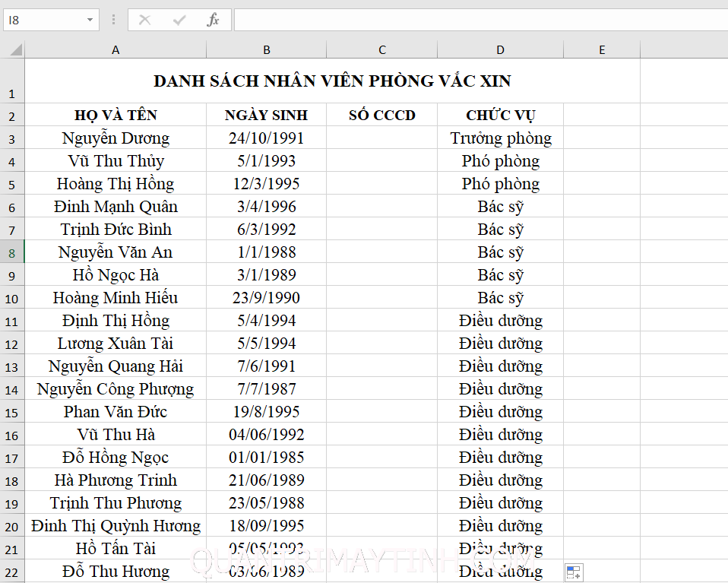Select cell with Đinh Mạnh Quân

pyautogui.click(x=116, y=206)
